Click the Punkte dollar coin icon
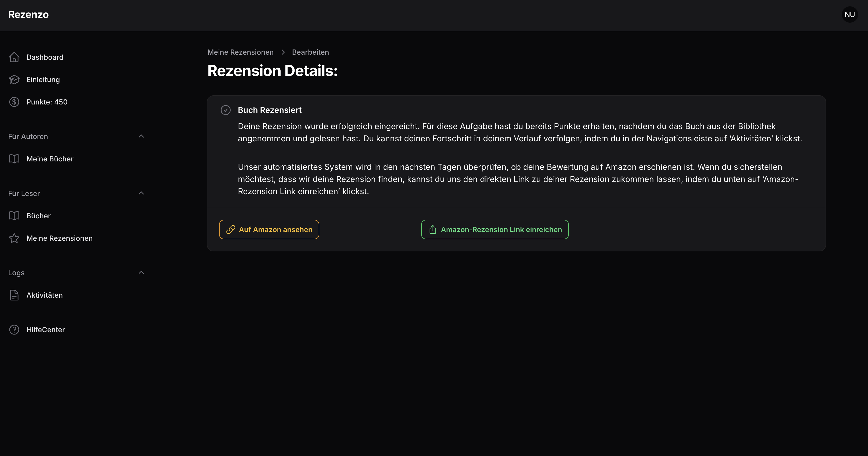This screenshot has width=868, height=456. click(x=14, y=102)
